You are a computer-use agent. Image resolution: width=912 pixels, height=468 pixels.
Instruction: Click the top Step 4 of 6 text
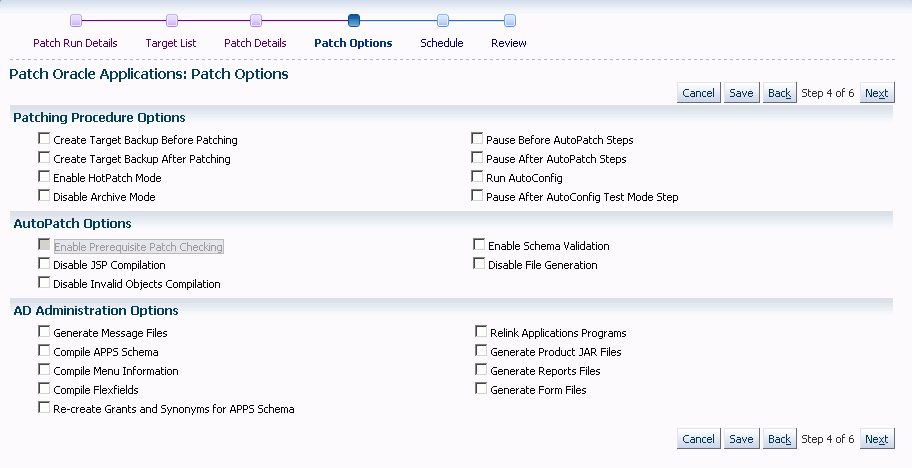tap(828, 93)
